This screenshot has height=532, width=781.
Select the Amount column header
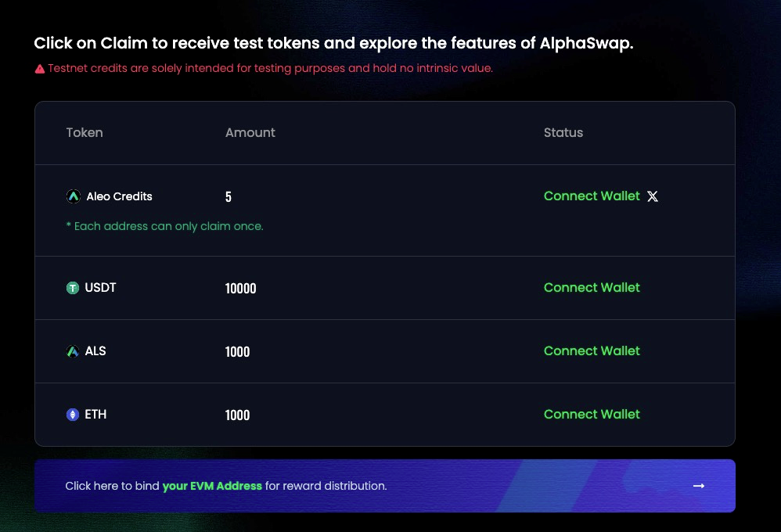pos(250,132)
